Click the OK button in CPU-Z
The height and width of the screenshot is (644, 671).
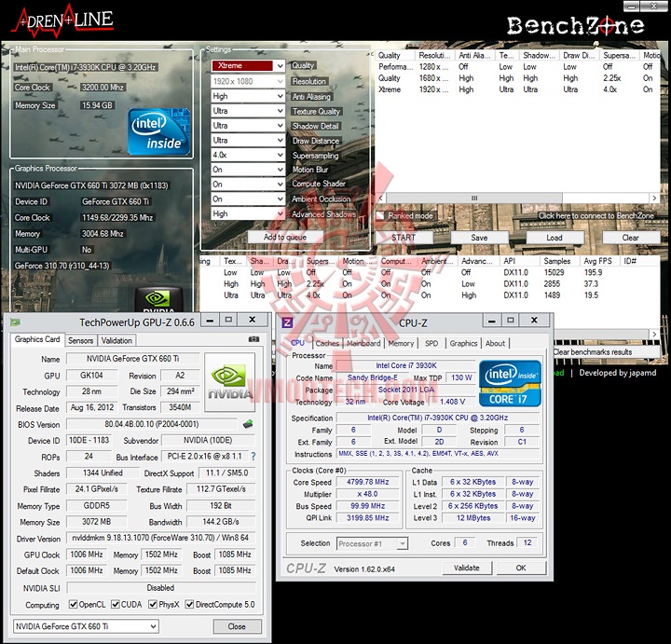pyautogui.click(x=521, y=568)
